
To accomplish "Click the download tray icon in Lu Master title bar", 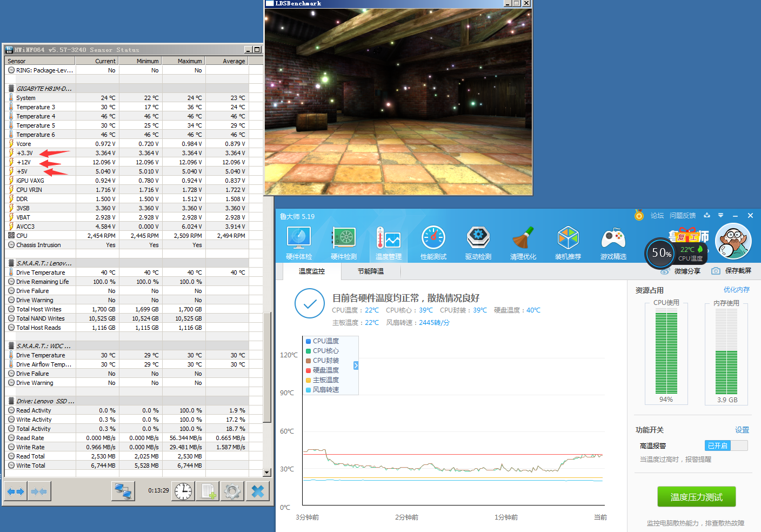I will click(x=706, y=215).
